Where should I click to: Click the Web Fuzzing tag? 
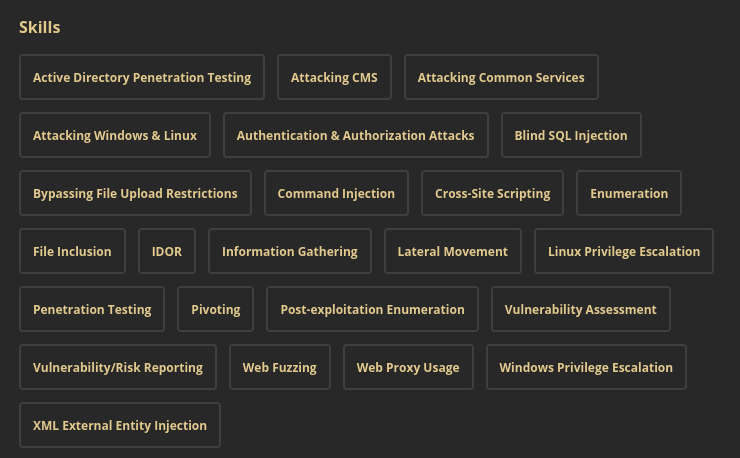coord(279,367)
